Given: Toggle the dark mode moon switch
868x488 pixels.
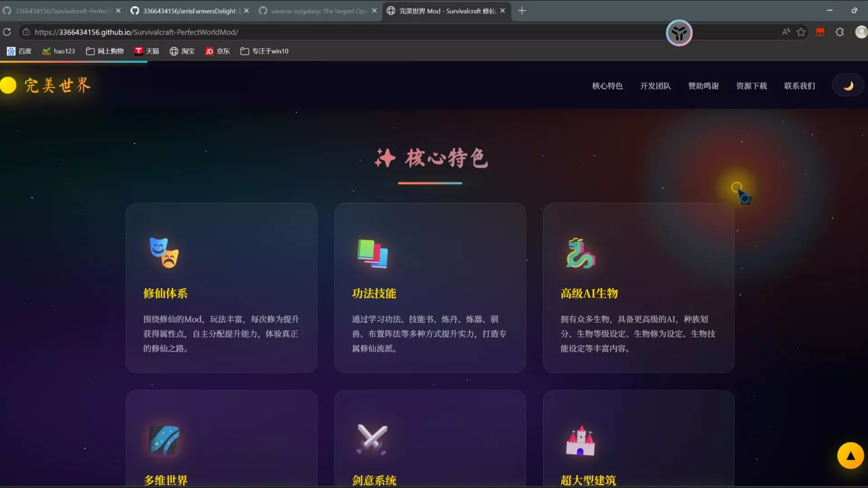Looking at the screenshot, I should 848,86.
